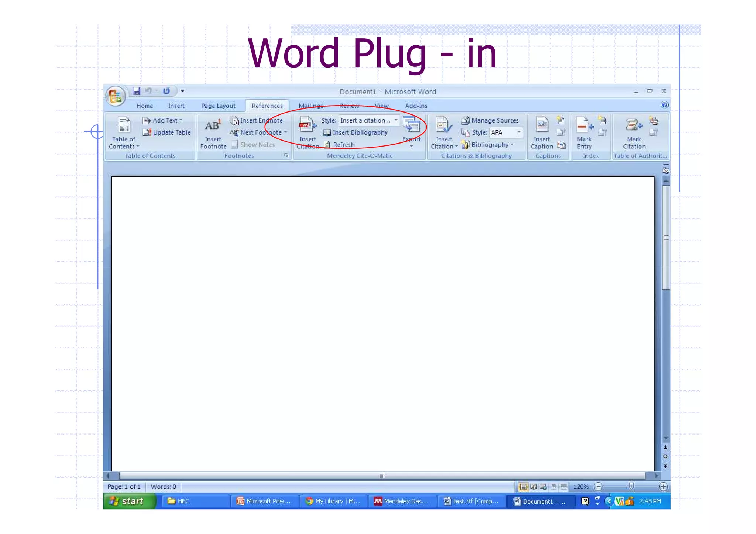Click Insert Index icon in Index group
The height and width of the screenshot is (534, 756).
point(602,120)
